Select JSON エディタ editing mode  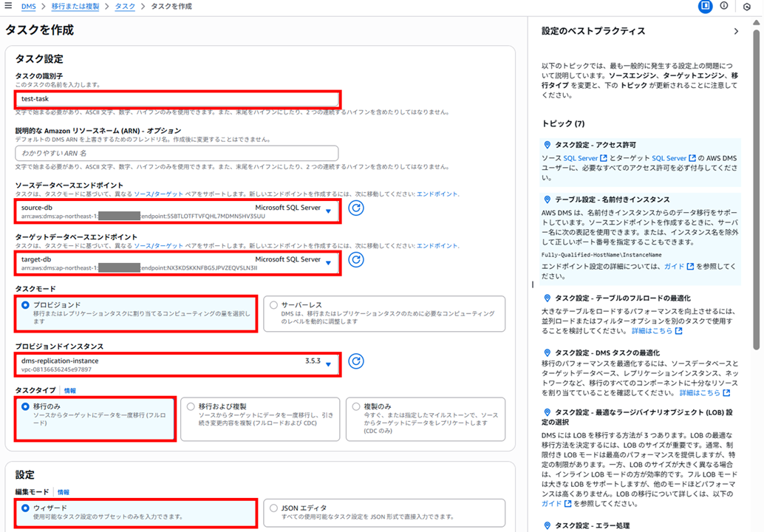click(x=274, y=508)
